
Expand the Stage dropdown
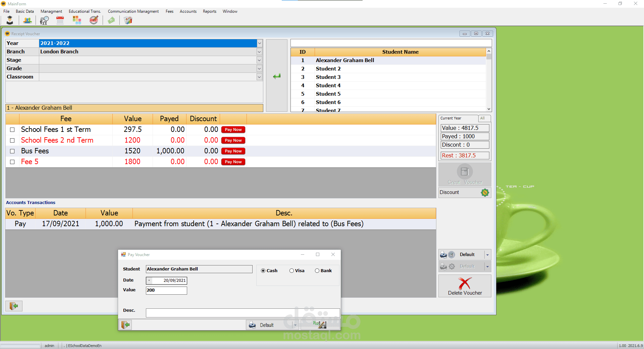(260, 60)
